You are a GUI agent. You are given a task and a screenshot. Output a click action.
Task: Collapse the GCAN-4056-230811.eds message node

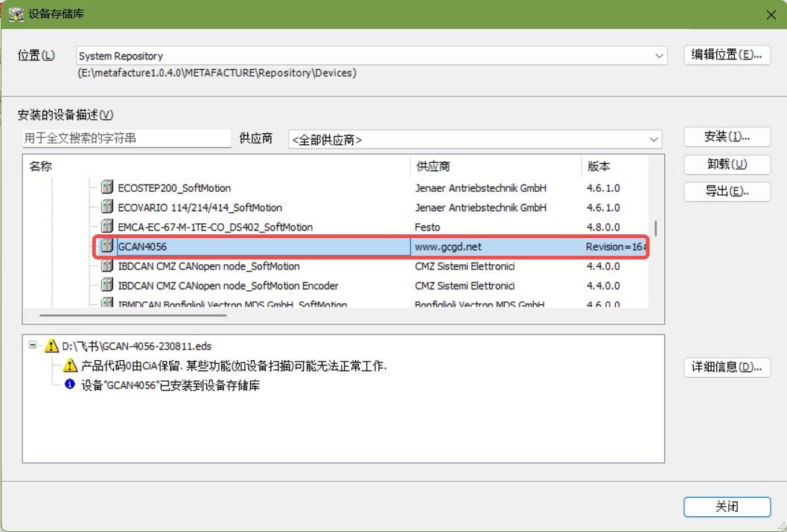click(33, 346)
